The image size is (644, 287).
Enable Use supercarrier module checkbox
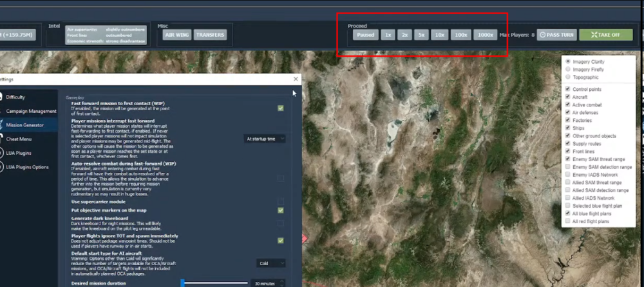coord(281,201)
